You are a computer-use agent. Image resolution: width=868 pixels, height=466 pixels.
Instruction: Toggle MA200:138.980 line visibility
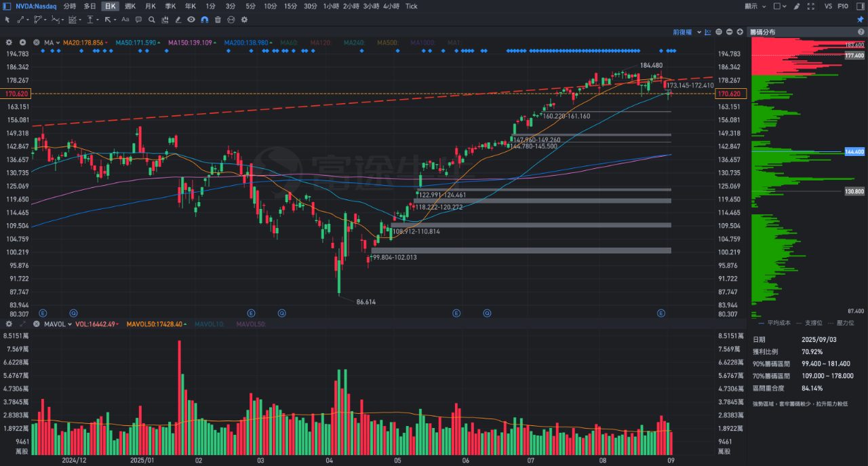(248, 43)
